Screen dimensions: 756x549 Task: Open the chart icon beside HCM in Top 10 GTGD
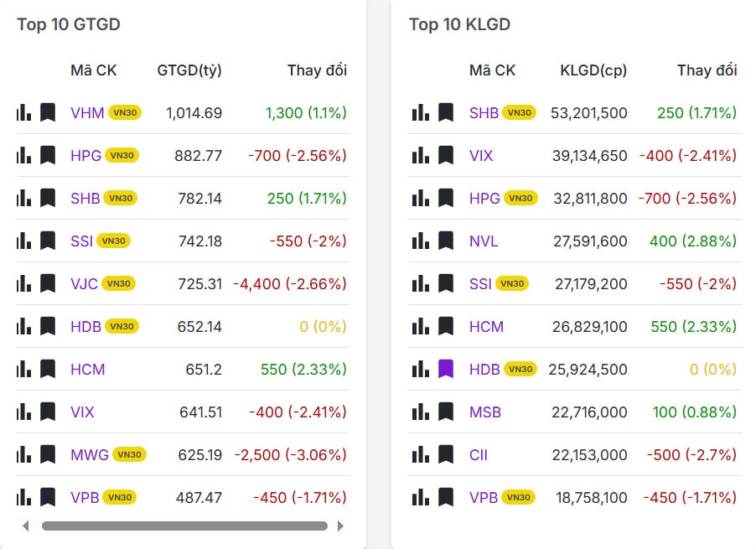[x=23, y=370]
